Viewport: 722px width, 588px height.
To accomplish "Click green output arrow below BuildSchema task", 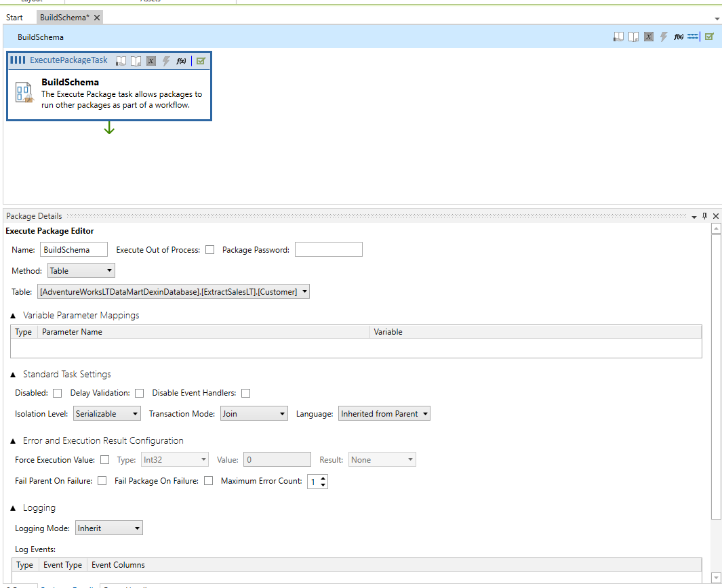I will [x=109, y=127].
